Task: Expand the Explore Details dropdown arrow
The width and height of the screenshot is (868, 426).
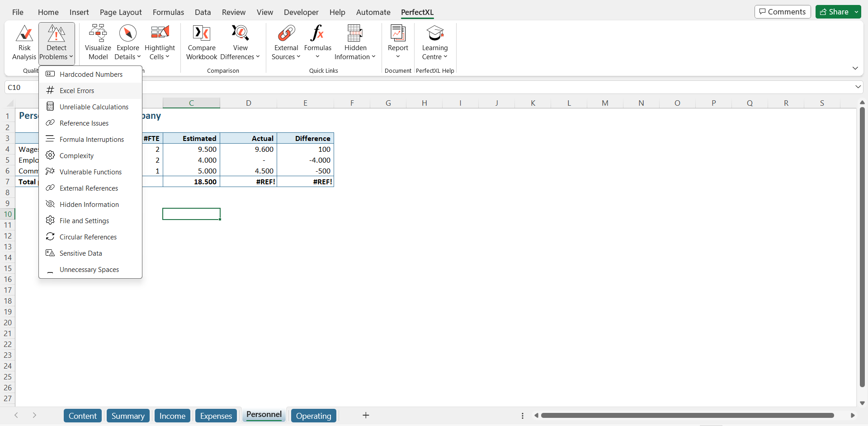Action: click(x=139, y=57)
